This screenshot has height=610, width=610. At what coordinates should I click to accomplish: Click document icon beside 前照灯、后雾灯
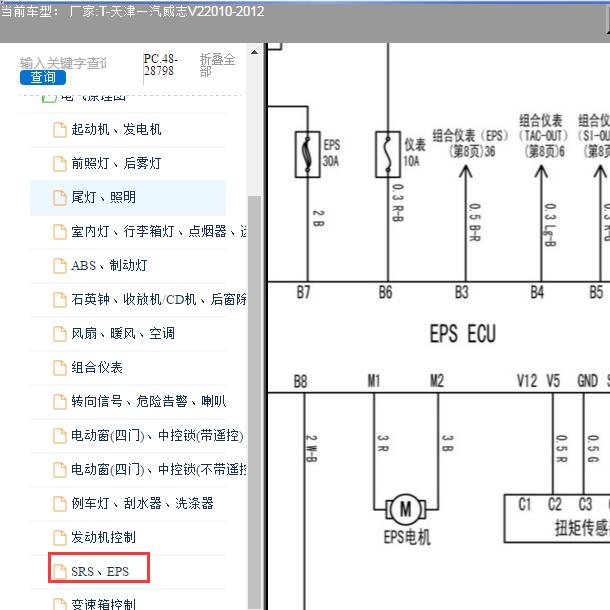pyautogui.click(x=60, y=164)
